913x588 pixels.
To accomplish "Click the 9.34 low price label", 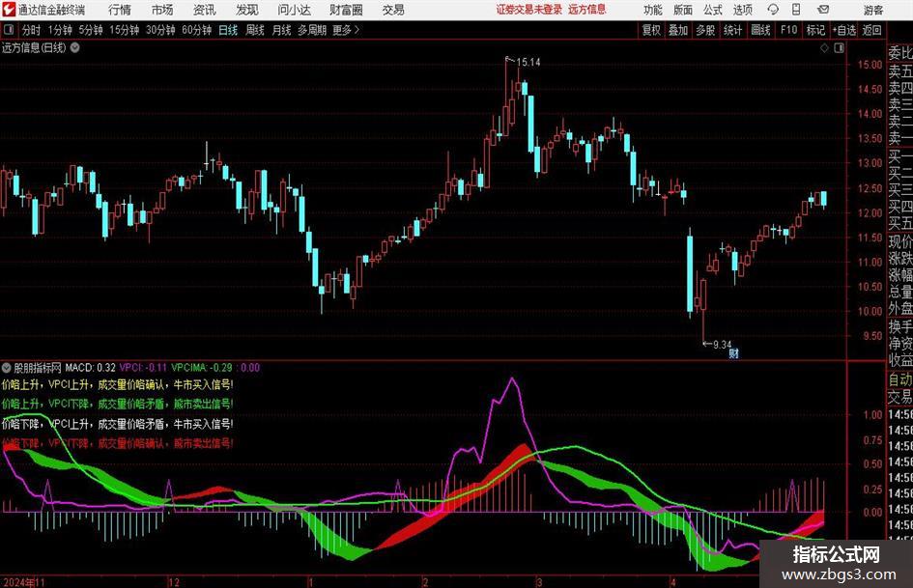I will (x=722, y=345).
